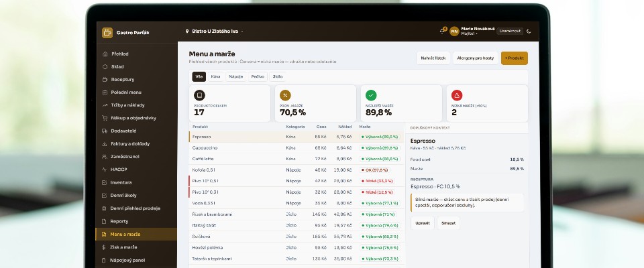Click the Espresso · FC 10,5 % receptura text
Viewport: 644px width, 268px height.
(x=435, y=186)
